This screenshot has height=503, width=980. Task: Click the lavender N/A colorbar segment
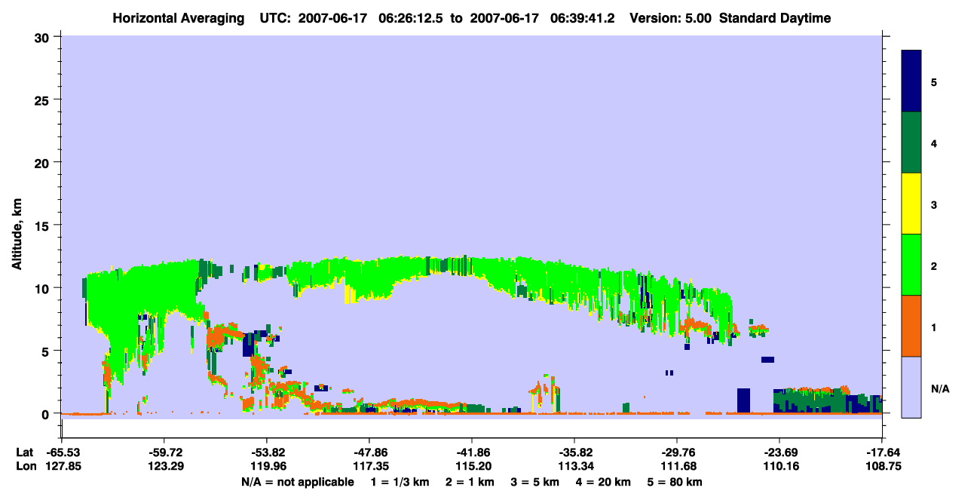tap(911, 387)
